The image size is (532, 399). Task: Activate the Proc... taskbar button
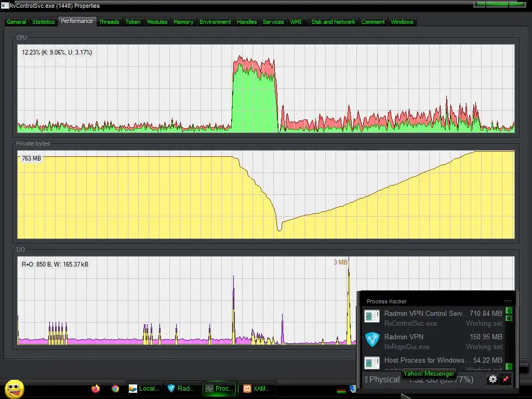click(220, 389)
